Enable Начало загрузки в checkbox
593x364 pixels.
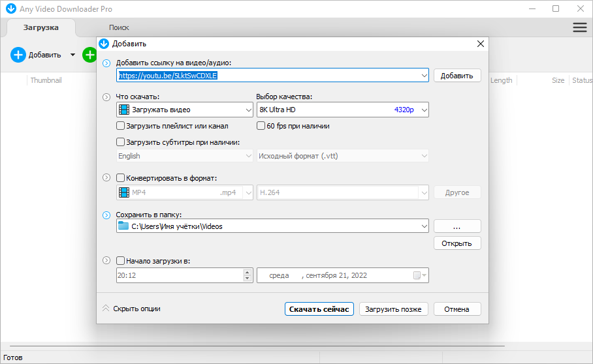(x=120, y=260)
